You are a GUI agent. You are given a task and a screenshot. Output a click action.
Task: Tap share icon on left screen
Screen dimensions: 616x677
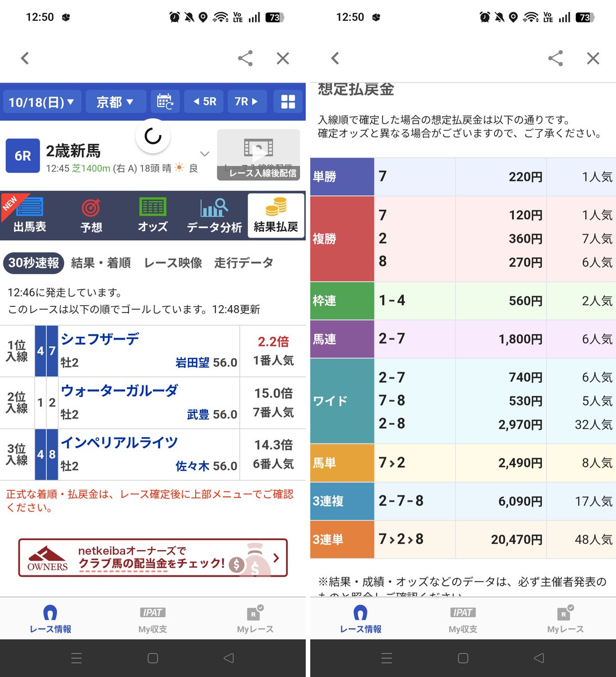point(245,58)
